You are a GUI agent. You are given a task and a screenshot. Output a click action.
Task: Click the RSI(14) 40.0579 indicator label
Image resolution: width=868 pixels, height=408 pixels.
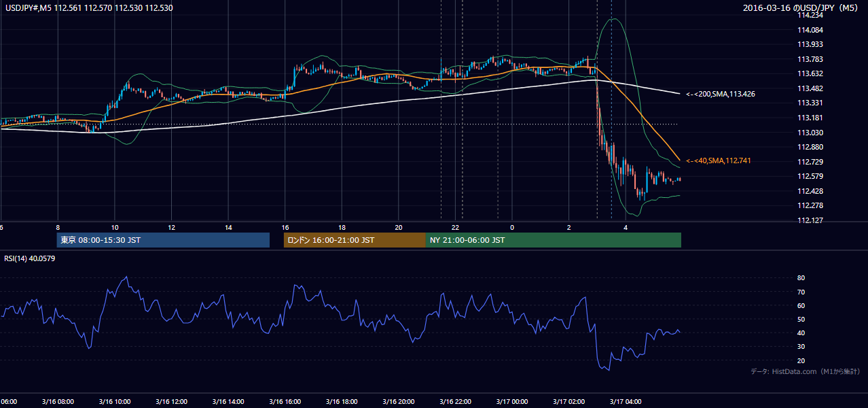[30, 258]
